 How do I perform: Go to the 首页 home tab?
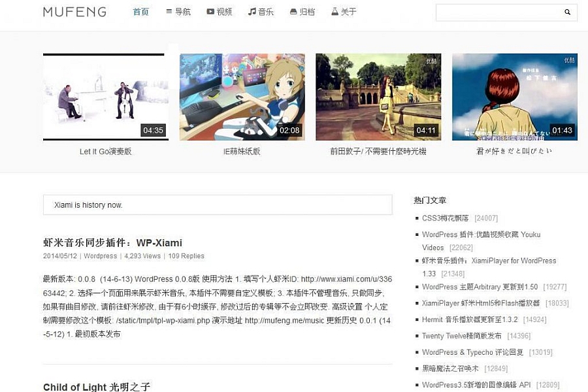pos(141,12)
